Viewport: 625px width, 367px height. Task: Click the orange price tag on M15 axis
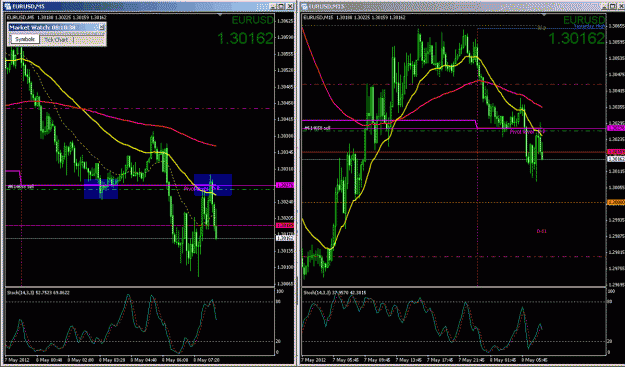click(x=616, y=202)
